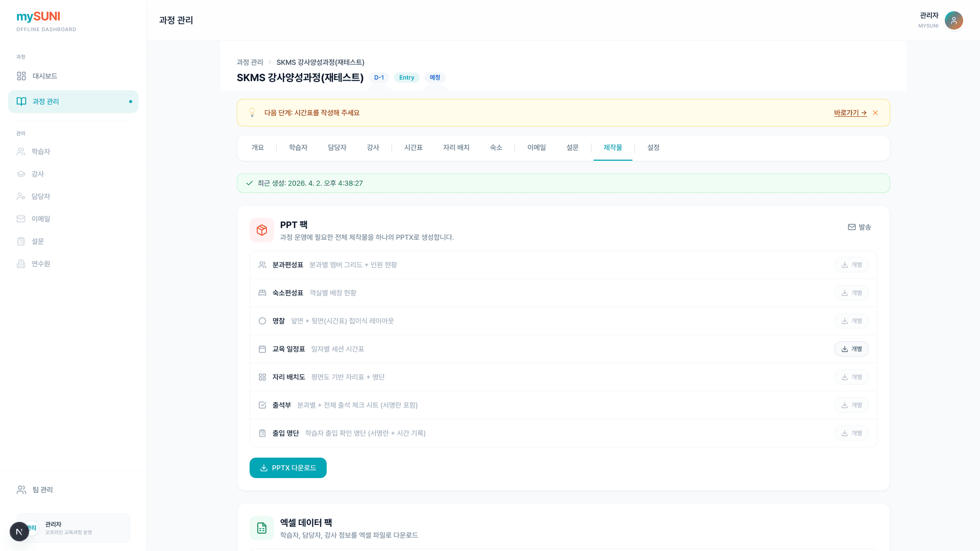Click the 명찰 circle icon

tap(262, 321)
